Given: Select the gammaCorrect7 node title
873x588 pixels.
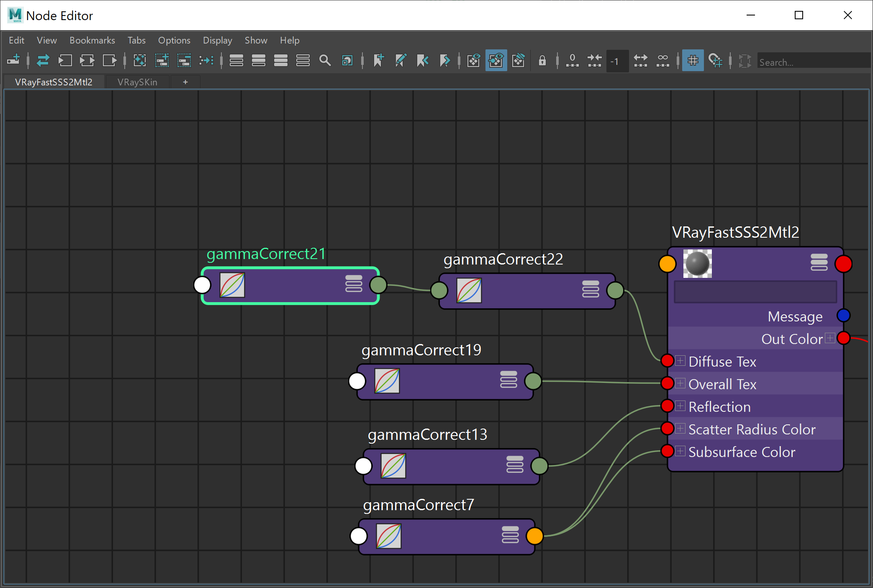Looking at the screenshot, I should (x=419, y=505).
